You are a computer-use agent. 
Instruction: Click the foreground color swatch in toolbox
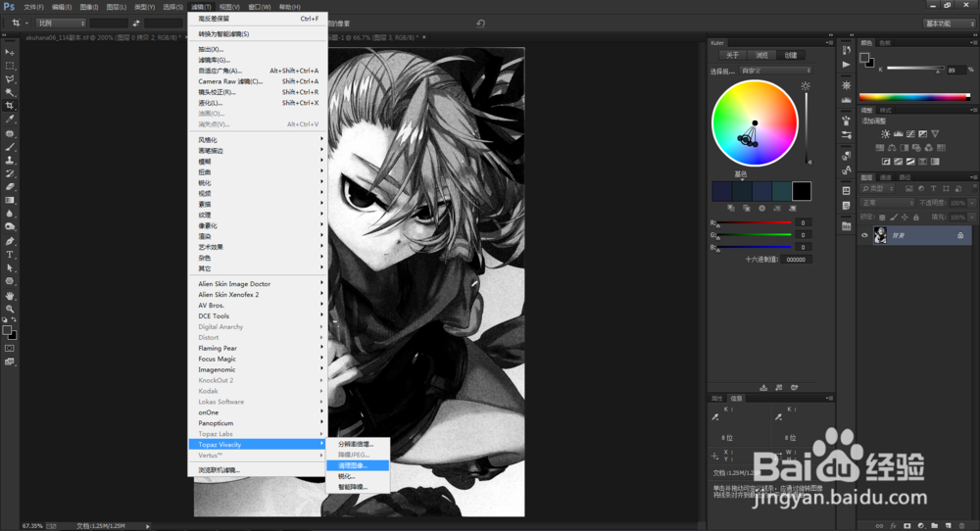pos(7,330)
